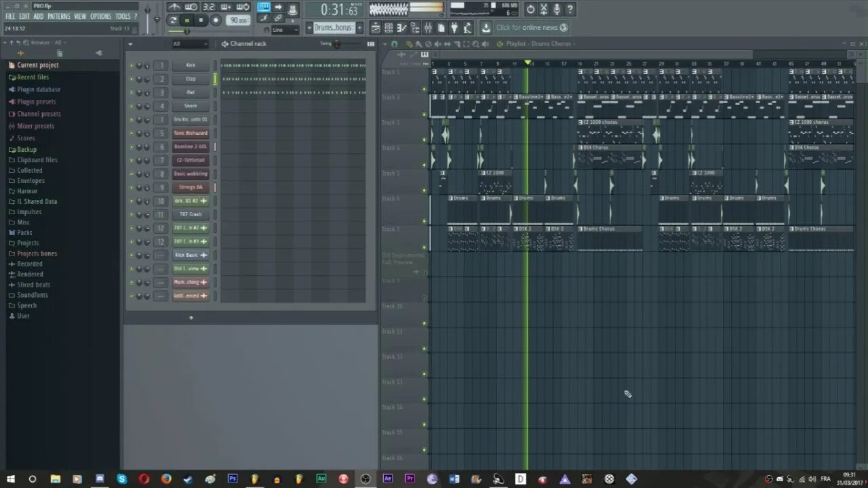The image size is (868, 488).
Task: Toggle the metronome icon
Action: tap(174, 7)
